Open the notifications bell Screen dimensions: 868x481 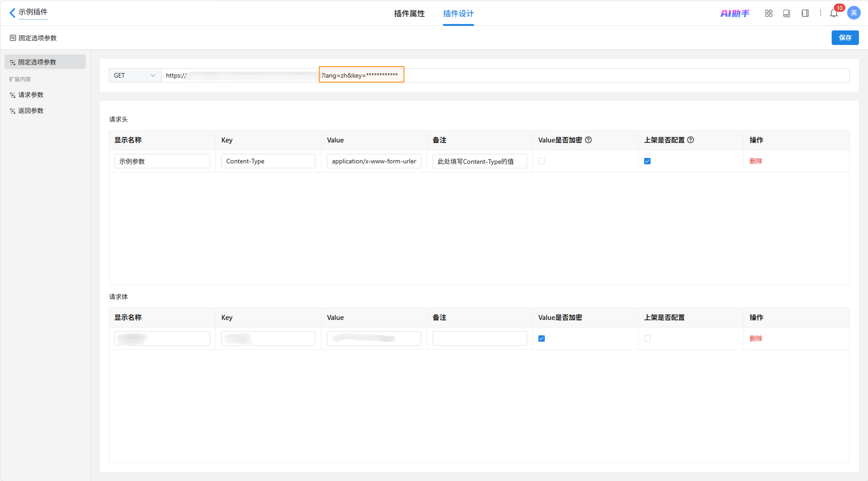click(834, 13)
